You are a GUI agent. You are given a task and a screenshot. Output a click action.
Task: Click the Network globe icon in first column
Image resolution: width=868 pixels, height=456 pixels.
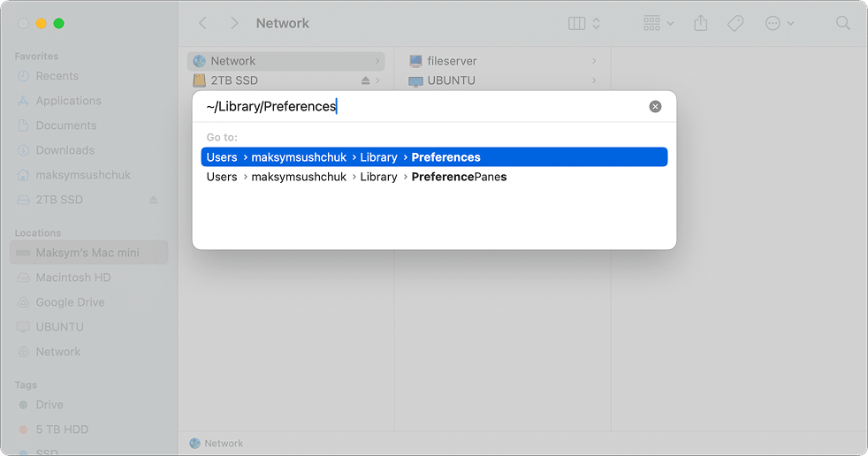[199, 61]
